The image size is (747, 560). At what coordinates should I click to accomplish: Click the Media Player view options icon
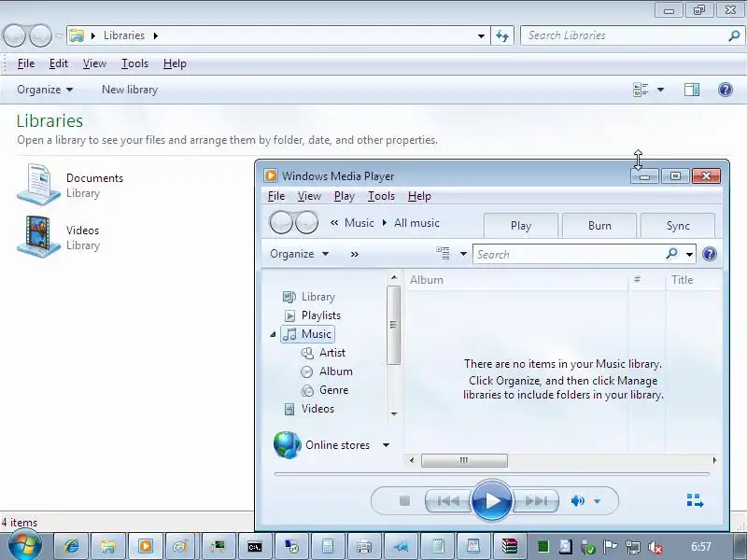tap(443, 253)
